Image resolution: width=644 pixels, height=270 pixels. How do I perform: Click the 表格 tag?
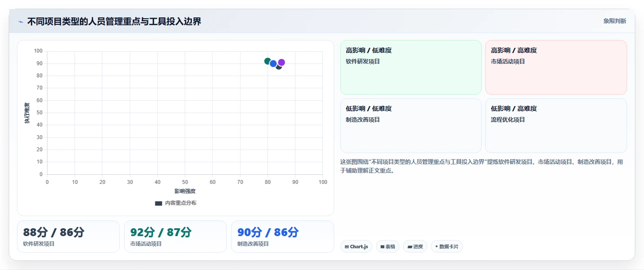point(388,247)
